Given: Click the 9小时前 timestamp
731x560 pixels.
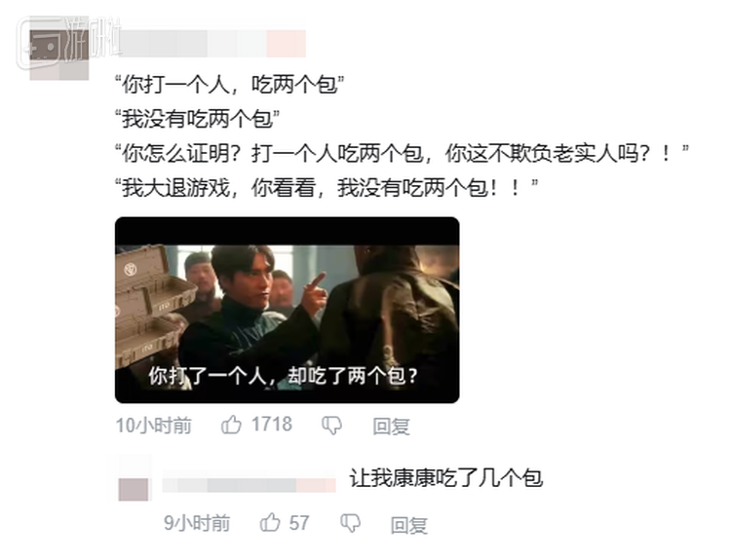Looking at the screenshot, I should point(197,523).
